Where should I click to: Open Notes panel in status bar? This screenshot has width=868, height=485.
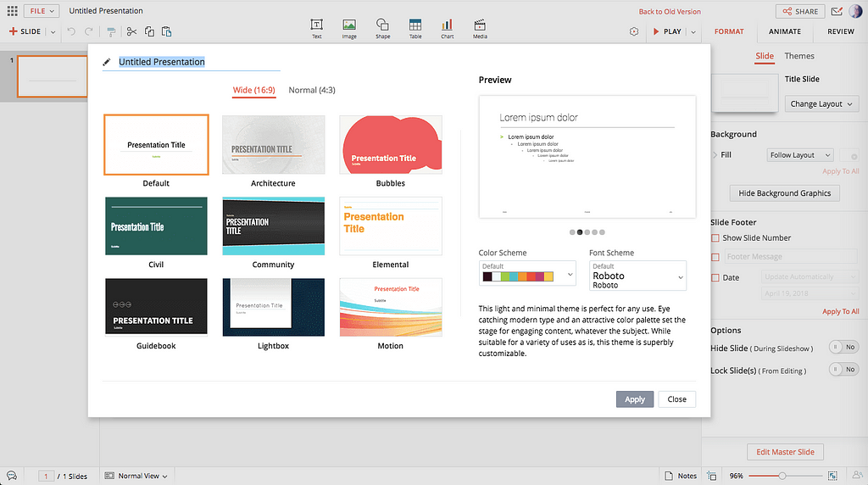tap(681, 476)
